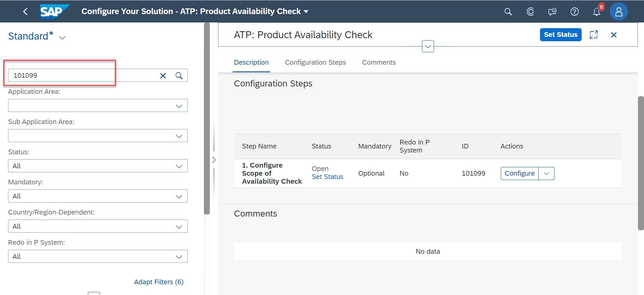Image resolution: width=644 pixels, height=295 pixels.
Task: Click step name Configure Scope of Availability Check
Action: [x=272, y=173]
